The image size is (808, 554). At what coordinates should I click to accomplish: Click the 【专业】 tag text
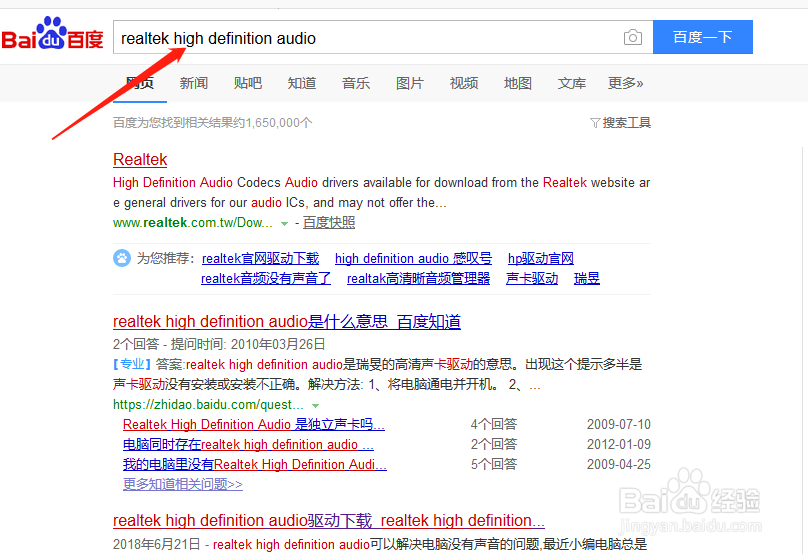point(132,364)
